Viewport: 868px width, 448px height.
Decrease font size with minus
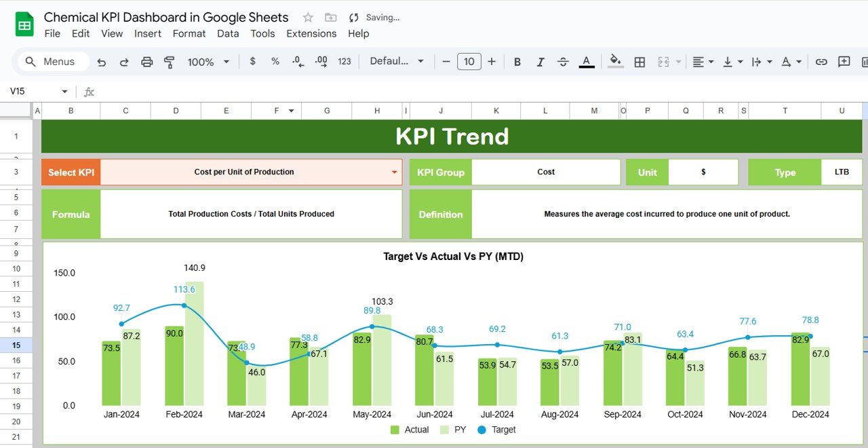[x=446, y=61]
